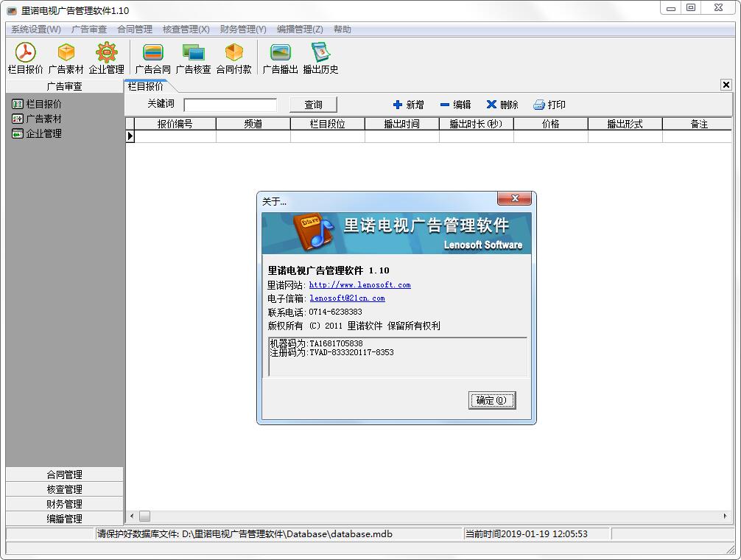Open the lenosoft.com website link
The width and height of the screenshot is (741, 560).
coord(359,285)
